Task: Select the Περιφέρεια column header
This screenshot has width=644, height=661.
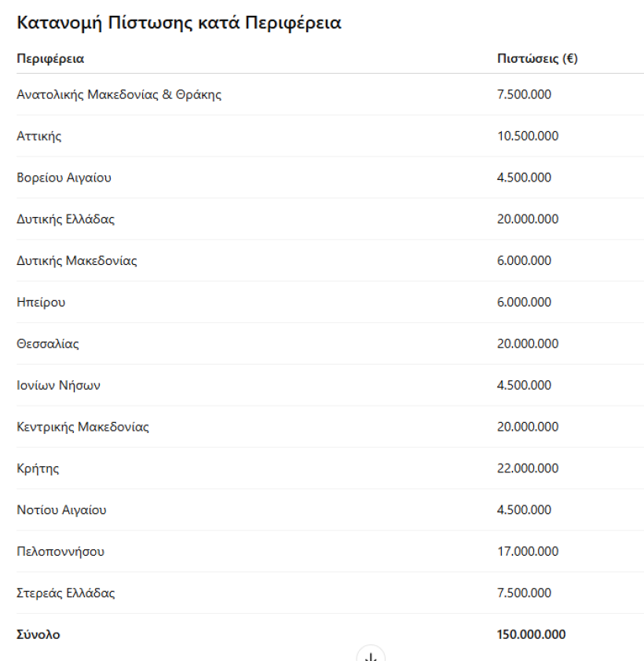Action: (50, 59)
